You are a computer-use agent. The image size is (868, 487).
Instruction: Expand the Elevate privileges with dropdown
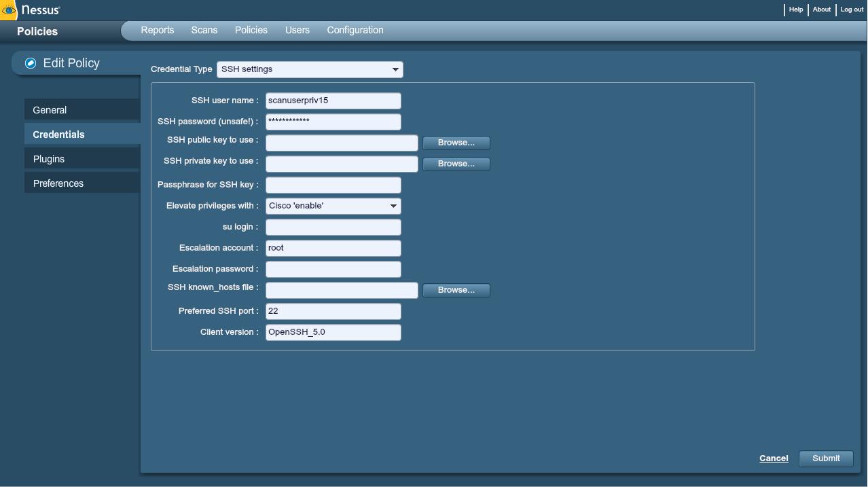pos(333,206)
